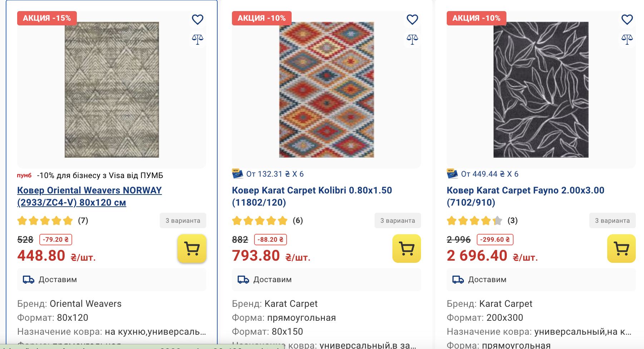Open the dark leaf-pattern Fayno rug image
Screen dimensions: 644x349
(x=541, y=90)
